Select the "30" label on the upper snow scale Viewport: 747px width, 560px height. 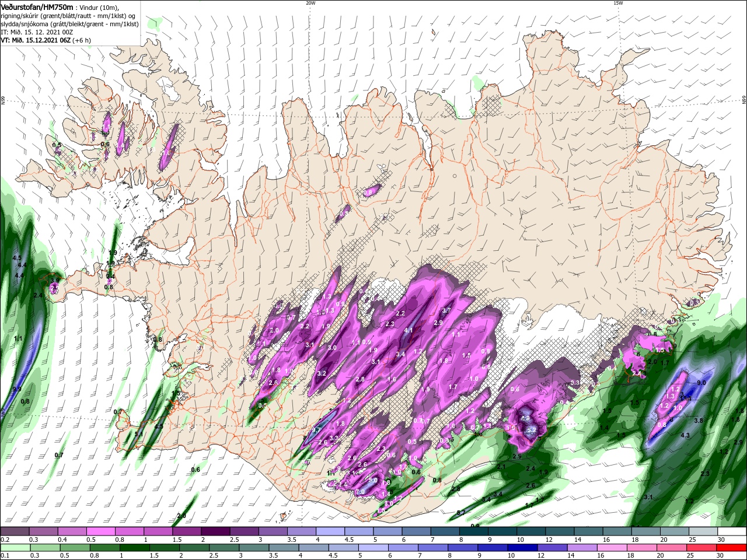tap(721, 539)
